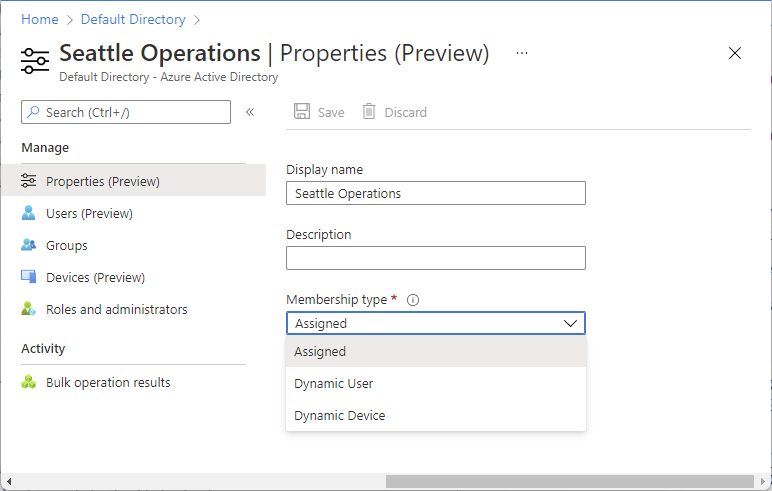The width and height of the screenshot is (772, 491).
Task: Select Properties (Preview) menu item
Action: pos(102,181)
